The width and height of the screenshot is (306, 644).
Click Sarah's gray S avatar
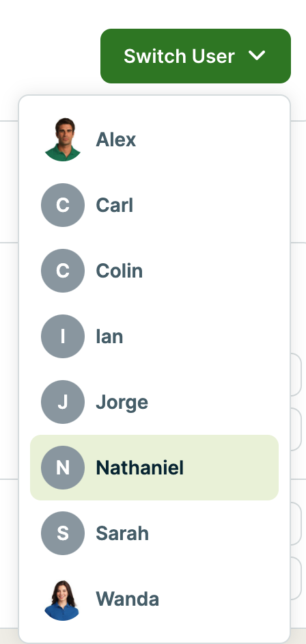(x=63, y=533)
